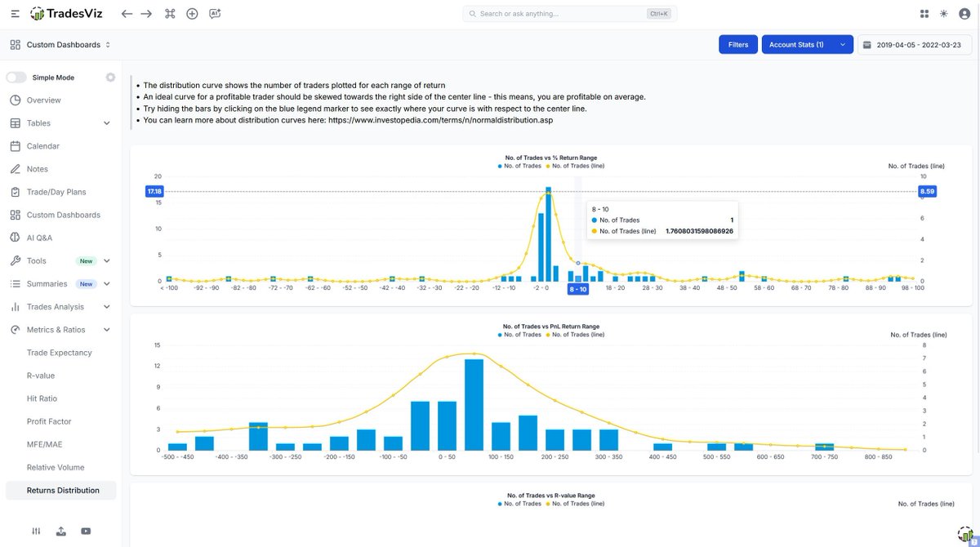This screenshot has height=547, width=980.
Task: Click the upload icon at sidebar bottom
Action: tap(61, 531)
